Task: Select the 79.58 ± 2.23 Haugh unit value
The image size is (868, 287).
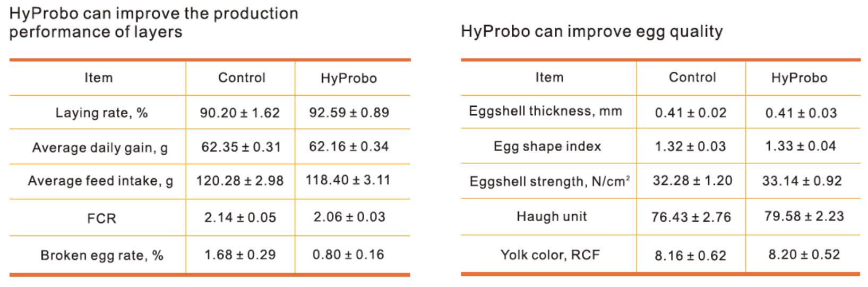Action: 804,216
